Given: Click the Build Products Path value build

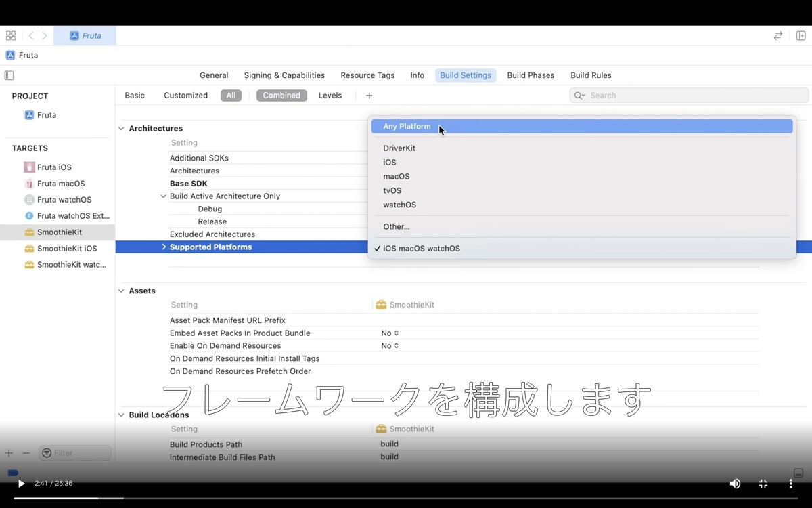Looking at the screenshot, I should 389,444.
